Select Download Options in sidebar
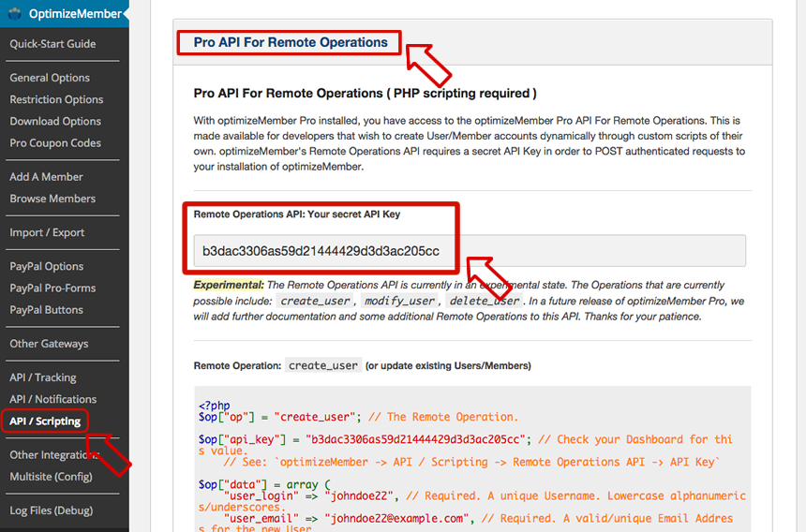The width and height of the screenshot is (806, 532). click(x=55, y=121)
